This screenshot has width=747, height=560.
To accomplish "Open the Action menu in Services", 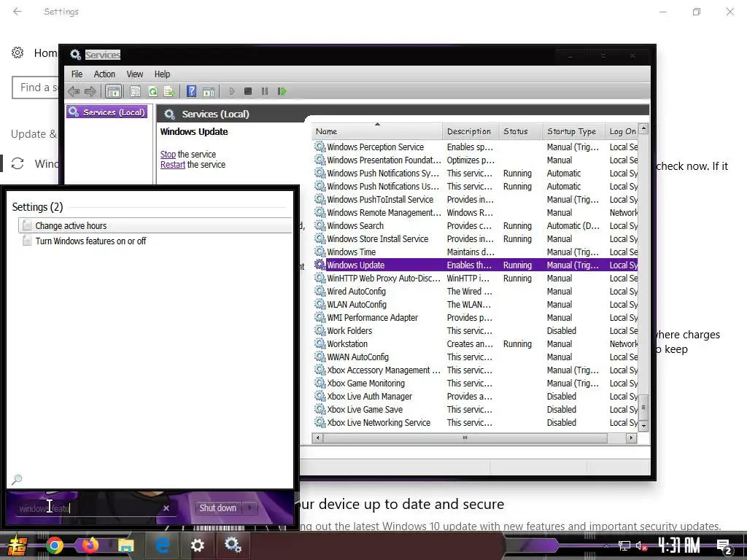I will 104,74.
